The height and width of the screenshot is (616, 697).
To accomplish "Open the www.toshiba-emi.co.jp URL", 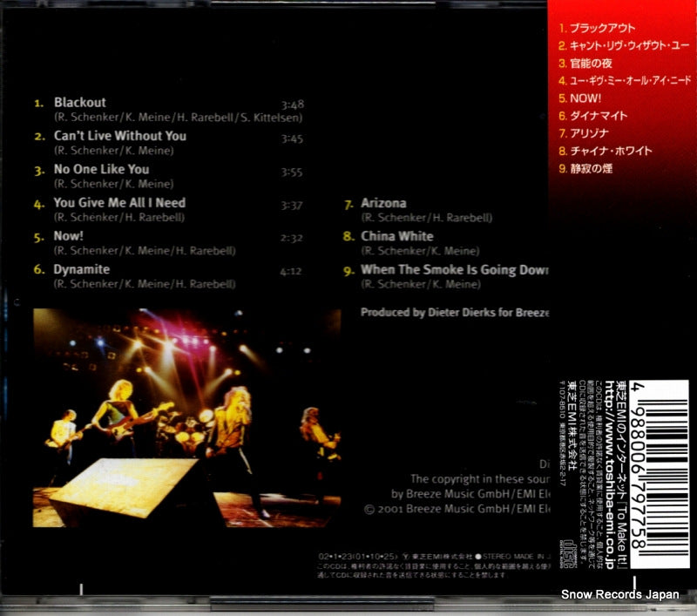I will (609, 474).
